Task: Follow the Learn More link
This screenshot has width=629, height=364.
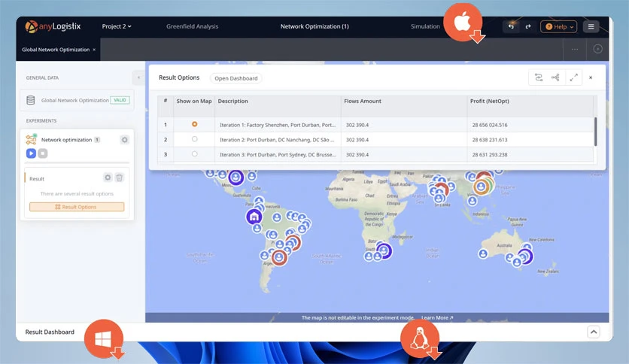Action: click(437, 317)
